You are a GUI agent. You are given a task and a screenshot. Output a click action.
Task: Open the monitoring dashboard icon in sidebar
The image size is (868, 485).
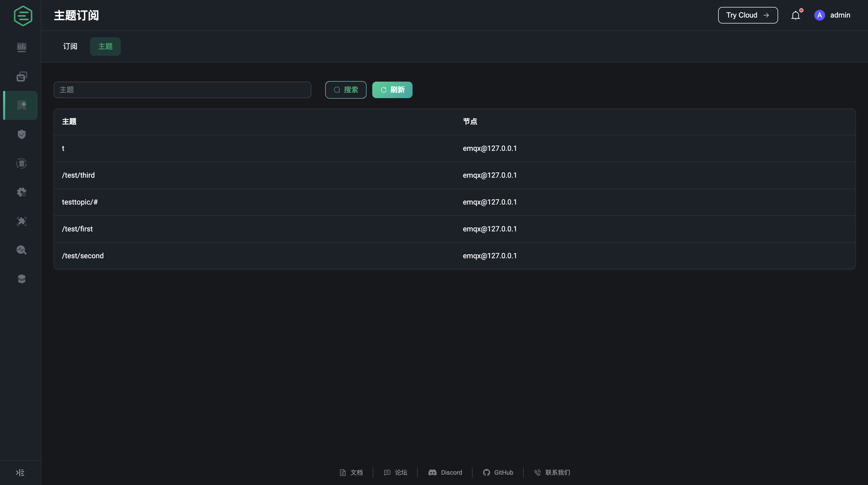click(21, 47)
